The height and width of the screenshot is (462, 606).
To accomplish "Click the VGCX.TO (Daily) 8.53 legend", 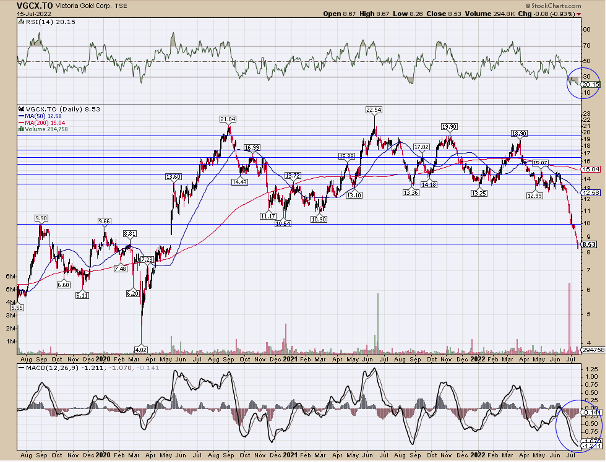I will [x=59, y=109].
